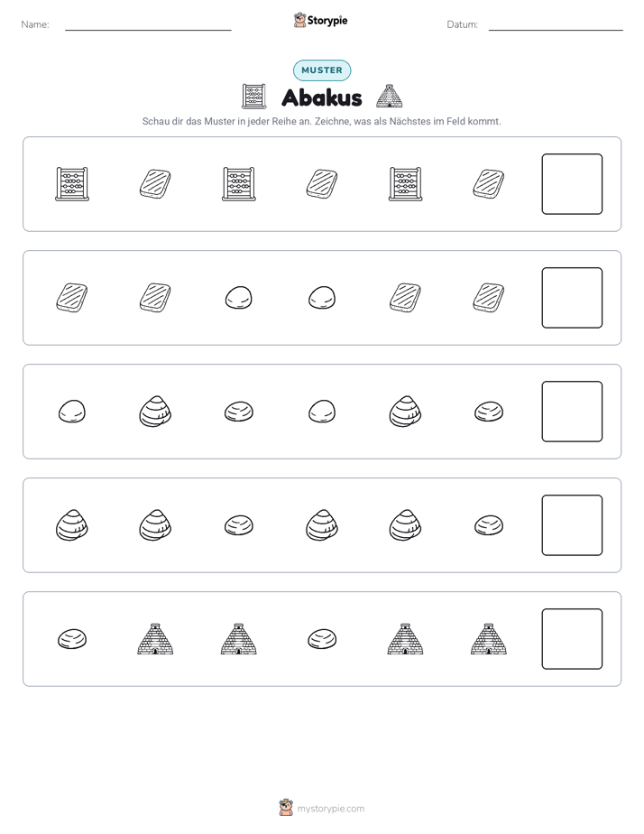Click the empty answer box in row two

tap(572, 298)
